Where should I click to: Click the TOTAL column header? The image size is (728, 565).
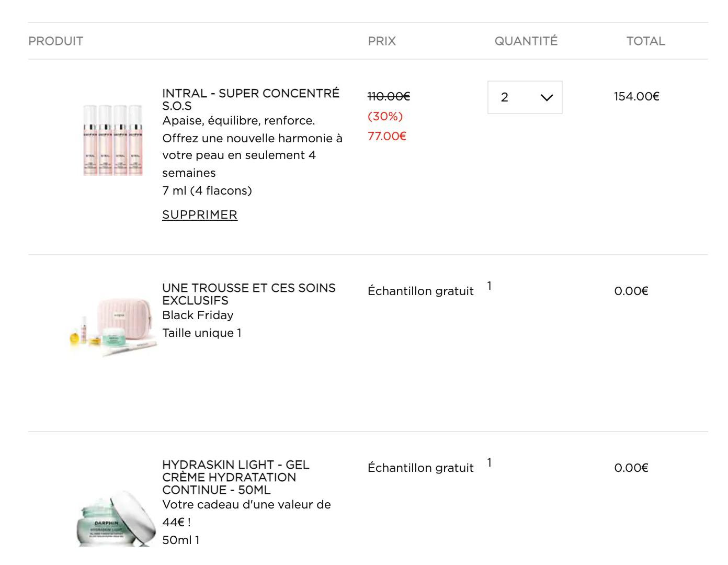[646, 41]
